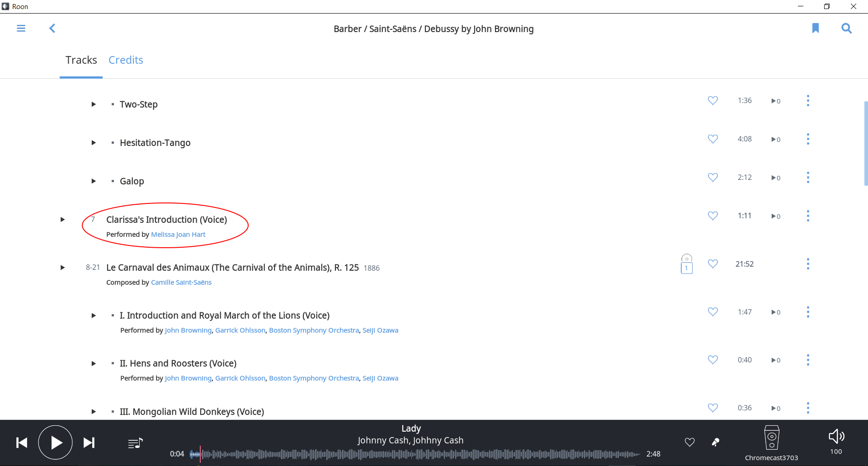Click the bookmark icon in header
Image resolution: width=868 pixels, height=466 pixels.
click(816, 28)
